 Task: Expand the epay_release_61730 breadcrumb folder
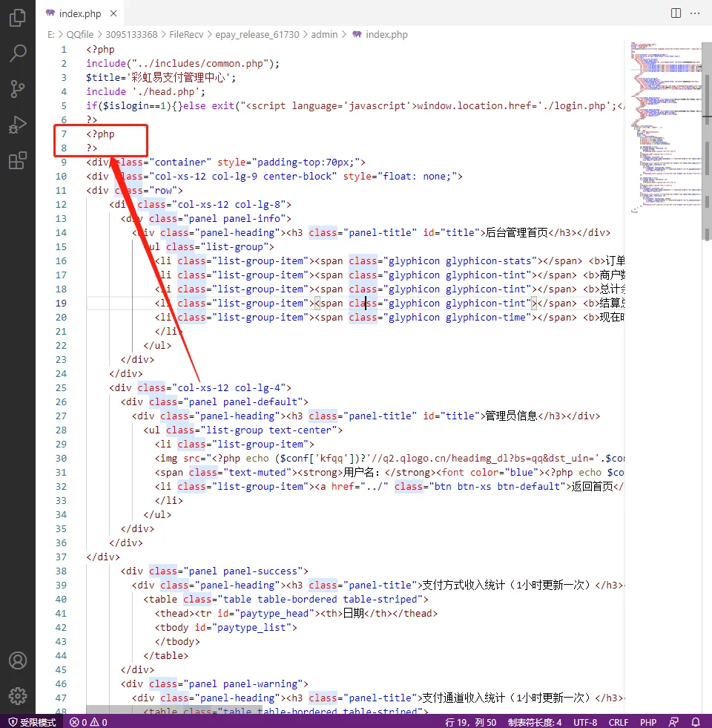click(x=257, y=34)
